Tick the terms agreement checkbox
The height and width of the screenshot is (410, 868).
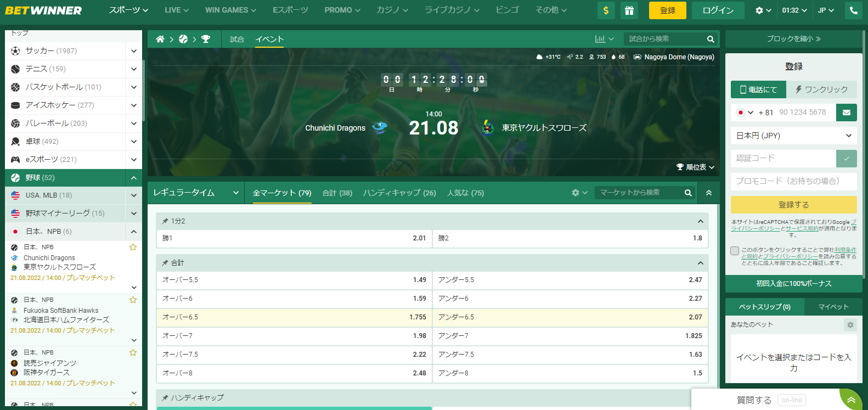(735, 251)
